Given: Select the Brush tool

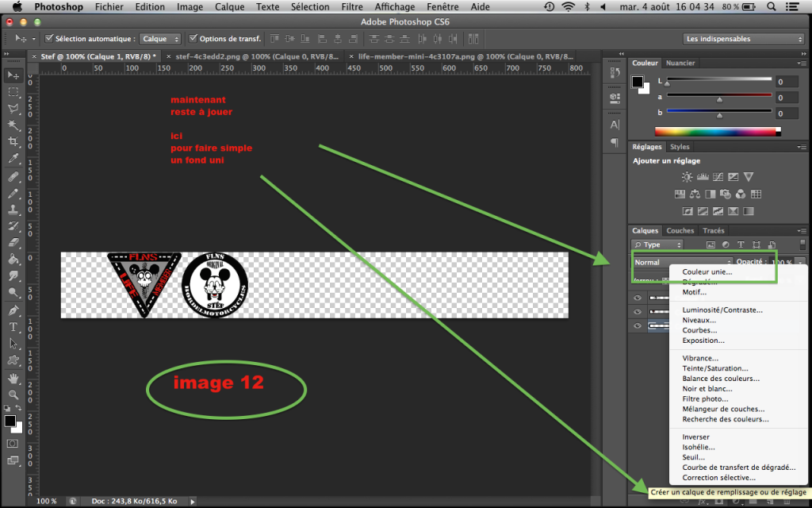Looking at the screenshot, I should coord(13,194).
